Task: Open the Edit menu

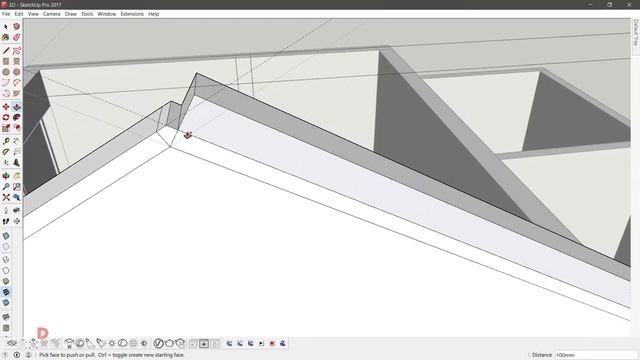Action: [x=19, y=14]
